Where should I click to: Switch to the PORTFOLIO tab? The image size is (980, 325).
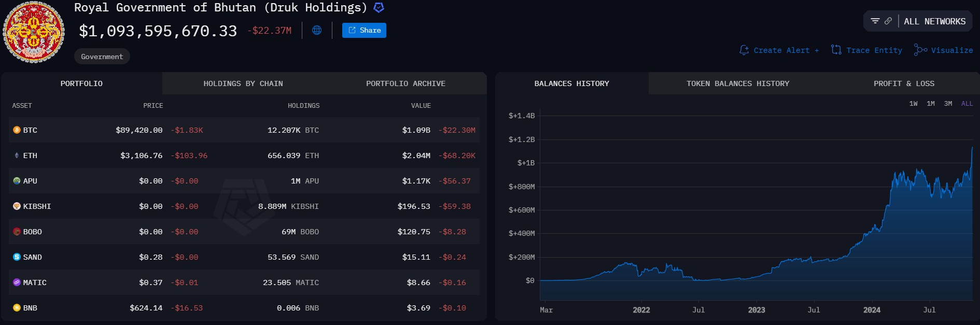[81, 83]
